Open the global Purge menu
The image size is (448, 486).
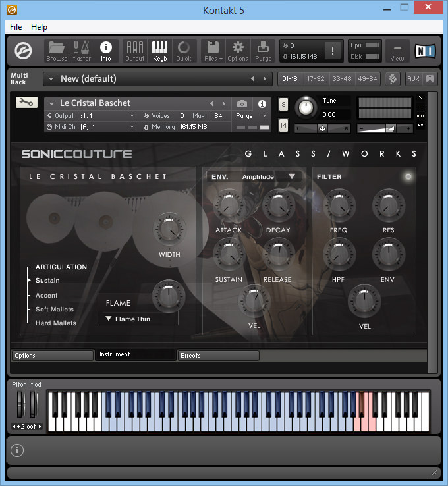[x=263, y=51]
